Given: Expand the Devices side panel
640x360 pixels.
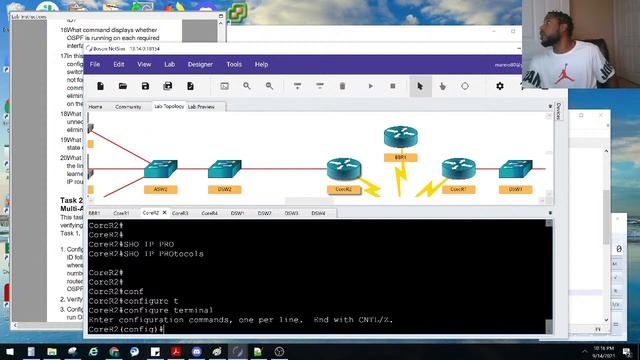Looking at the screenshot, I should click(x=559, y=112).
